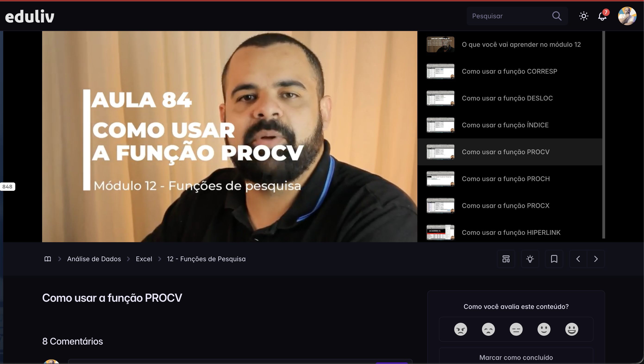Rate the content with the big grin face
Screen dimensions: 644x364
pos(572,329)
